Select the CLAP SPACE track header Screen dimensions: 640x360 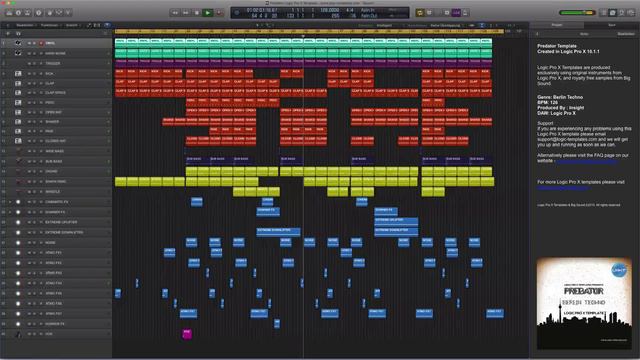[x=56, y=93]
